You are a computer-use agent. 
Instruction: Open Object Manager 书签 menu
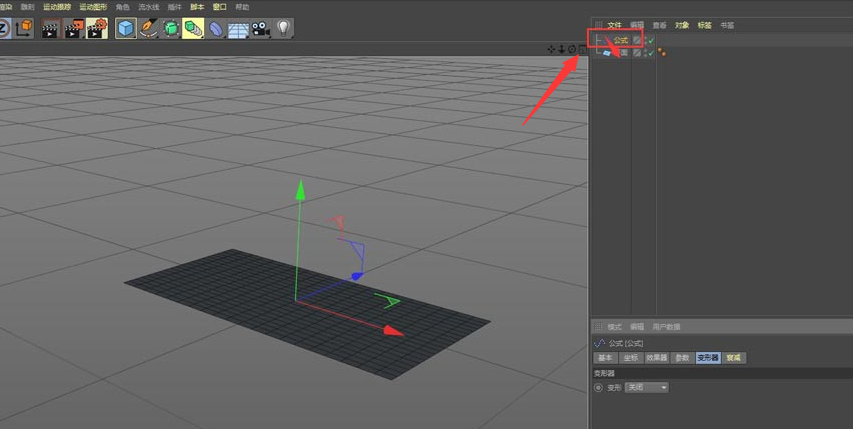click(x=727, y=25)
